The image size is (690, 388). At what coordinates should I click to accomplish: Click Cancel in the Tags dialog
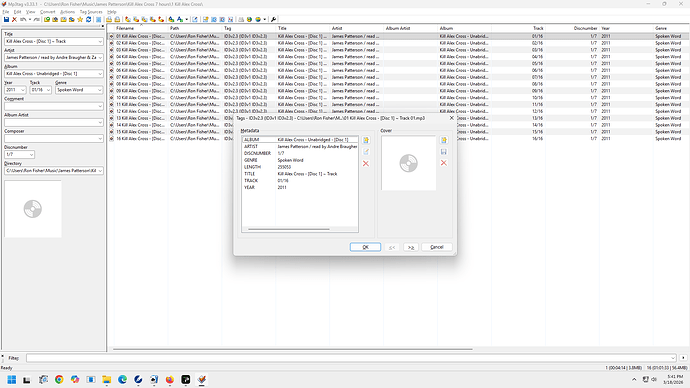pos(437,247)
